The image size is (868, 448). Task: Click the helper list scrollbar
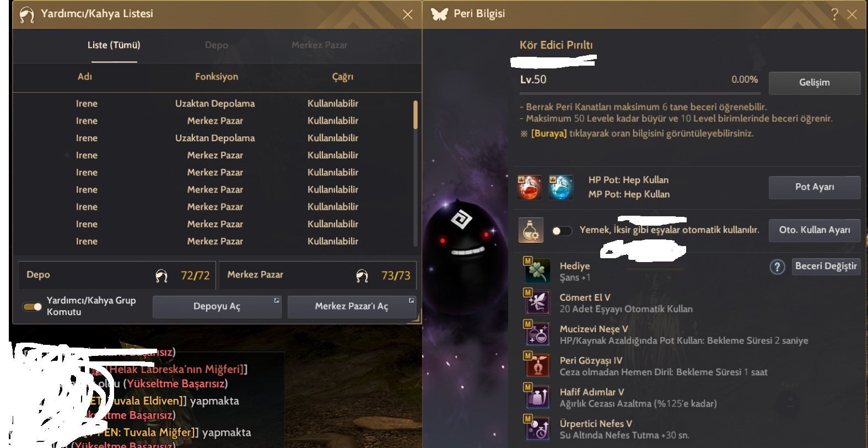tap(416, 115)
